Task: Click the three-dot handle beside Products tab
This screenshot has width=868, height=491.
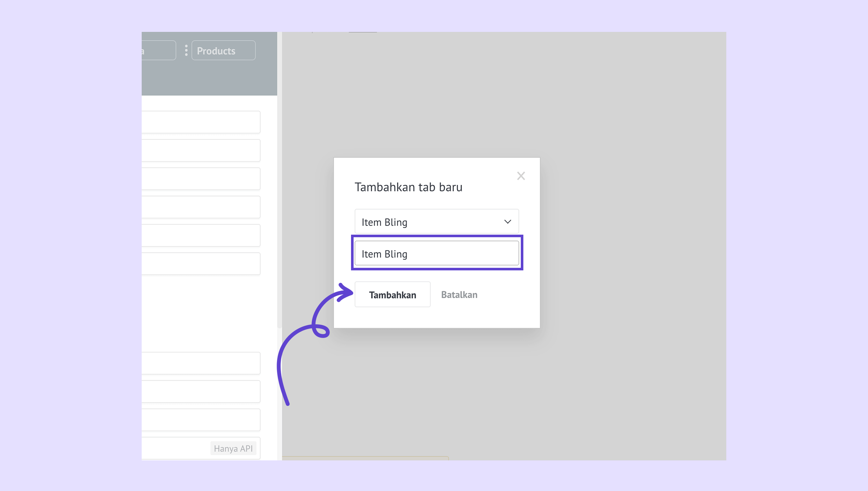Action: tap(186, 51)
